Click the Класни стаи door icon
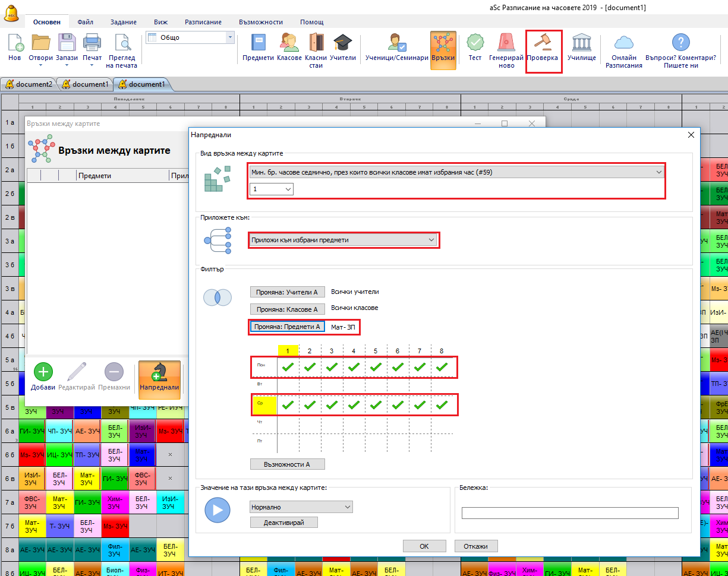The height and width of the screenshot is (576, 728). pyautogui.click(x=316, y=43)
